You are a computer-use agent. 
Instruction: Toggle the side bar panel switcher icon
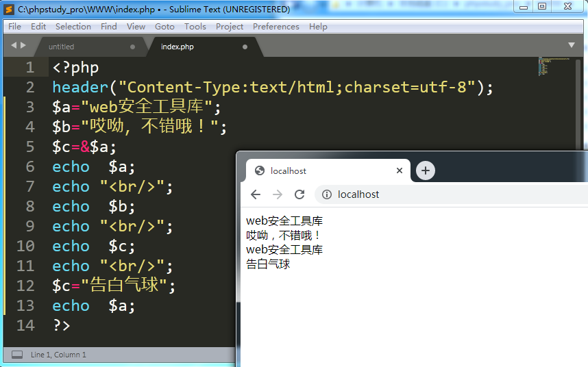(x=17, y=355)
